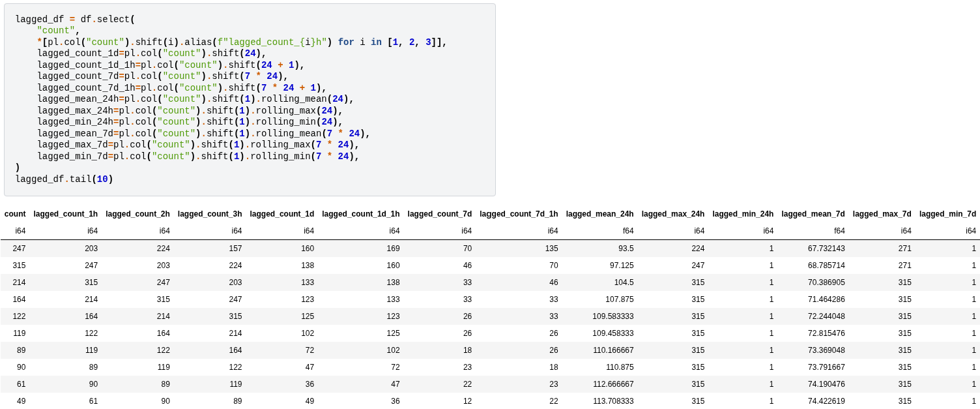Click the cell value 68.785714
This screenshot has height=409, width=980.
pos(826,265)
